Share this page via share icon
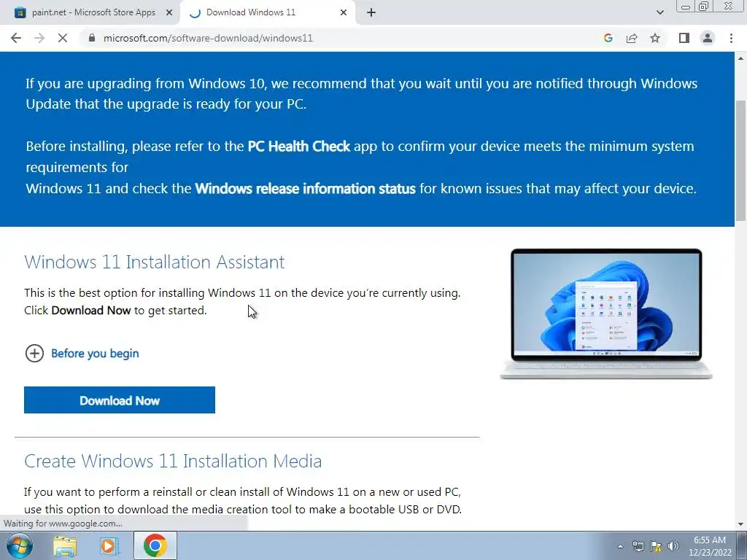 632,38
